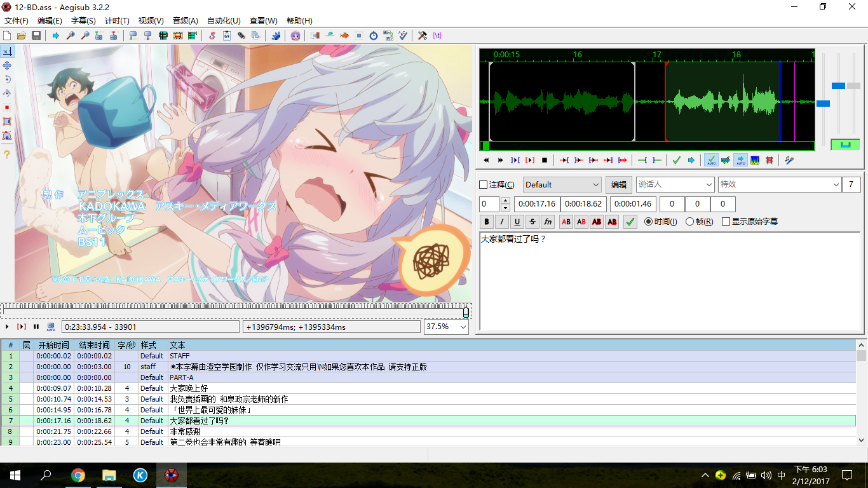The height and width of the screenshot is (488, 868).
Task: Click subtitle text box 大家都看过了吗
Action: click(670, 281)
